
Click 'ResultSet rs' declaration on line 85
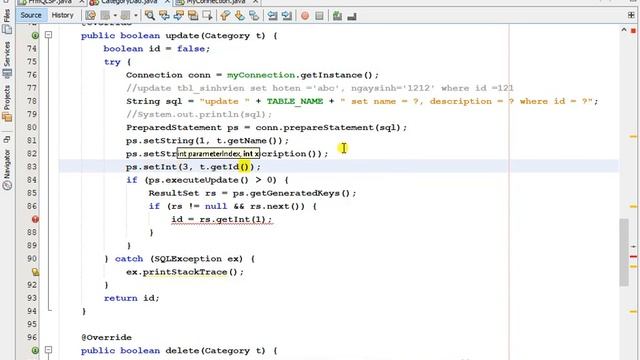pos(182,193)
